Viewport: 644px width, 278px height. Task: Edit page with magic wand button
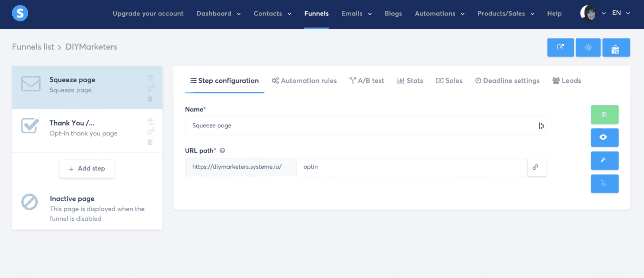605,160
